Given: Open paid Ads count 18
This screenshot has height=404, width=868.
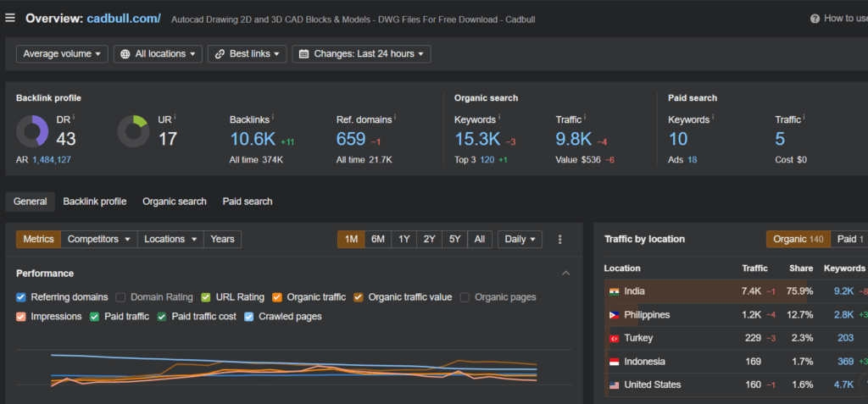Looking at the screenshot, I should [x=692, y=160].
